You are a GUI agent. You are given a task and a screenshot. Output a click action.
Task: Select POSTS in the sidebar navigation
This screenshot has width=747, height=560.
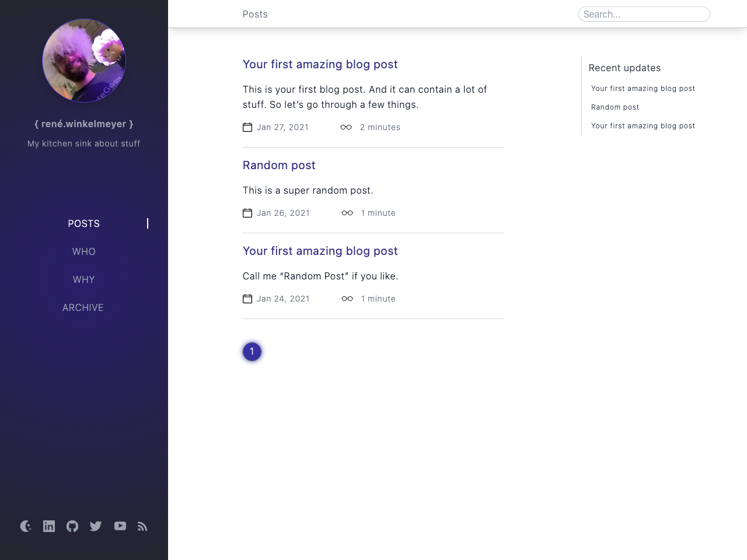(x=83, y=223)
